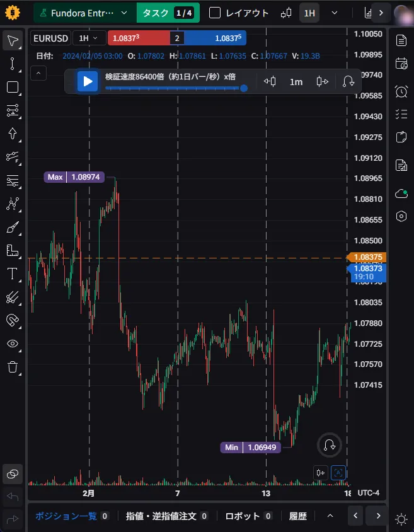Open the EURUSD symbol selector
Screen dimensions: 414x532
point(51,38)
